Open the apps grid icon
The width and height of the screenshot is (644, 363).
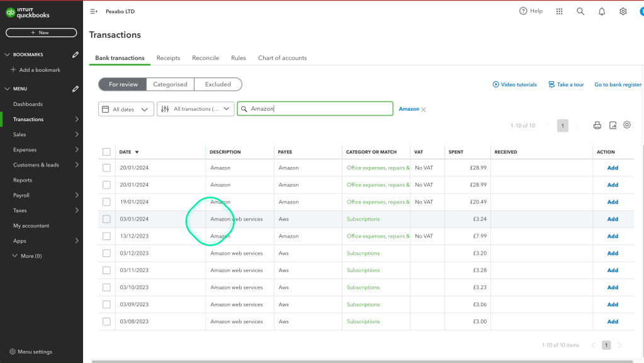(x=560, y=11)
